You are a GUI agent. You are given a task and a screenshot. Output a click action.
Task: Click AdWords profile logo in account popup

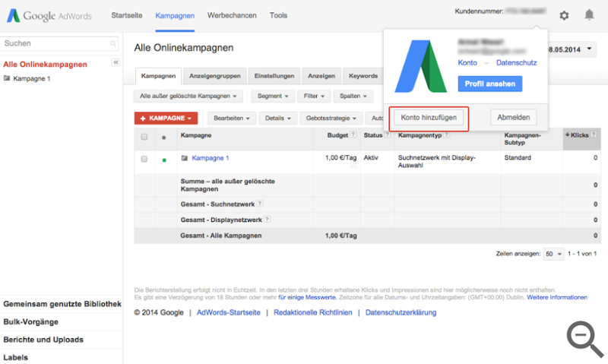coord(421,66)
